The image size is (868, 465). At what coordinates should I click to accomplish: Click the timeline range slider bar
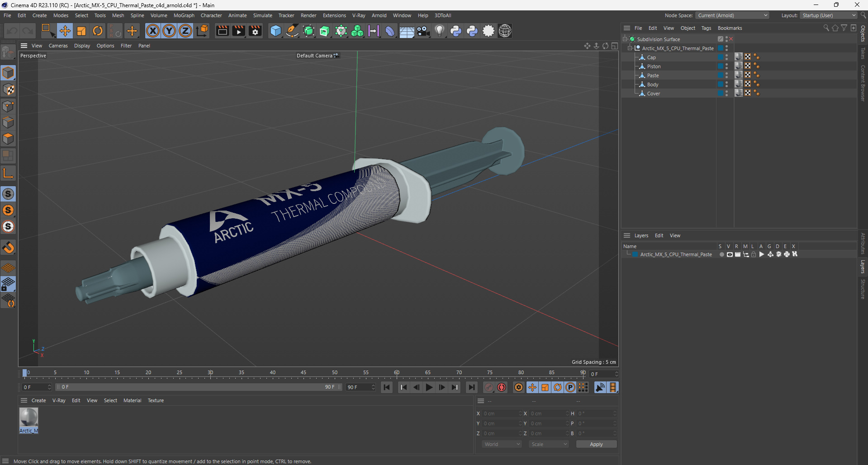point(199,387)
